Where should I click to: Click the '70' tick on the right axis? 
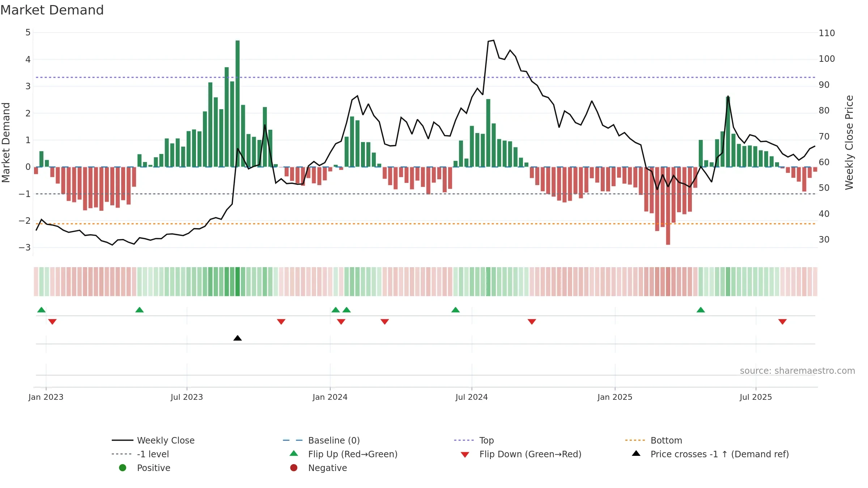824,136
